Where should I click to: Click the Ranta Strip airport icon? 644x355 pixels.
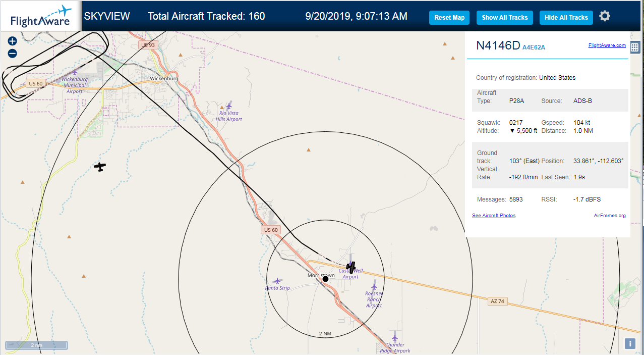click(277, 281)
